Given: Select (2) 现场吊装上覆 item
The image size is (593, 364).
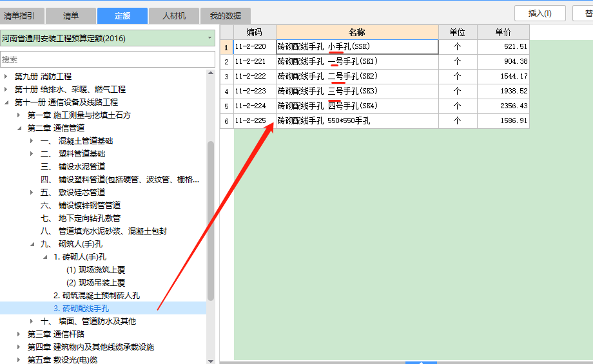Looking at the screenshot, I should [x=95, y=283].
